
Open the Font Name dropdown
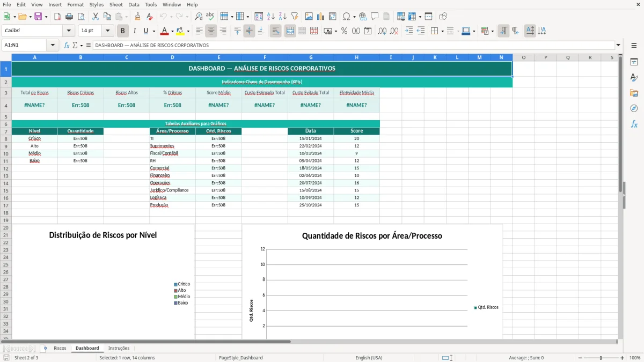coord(69,31)
